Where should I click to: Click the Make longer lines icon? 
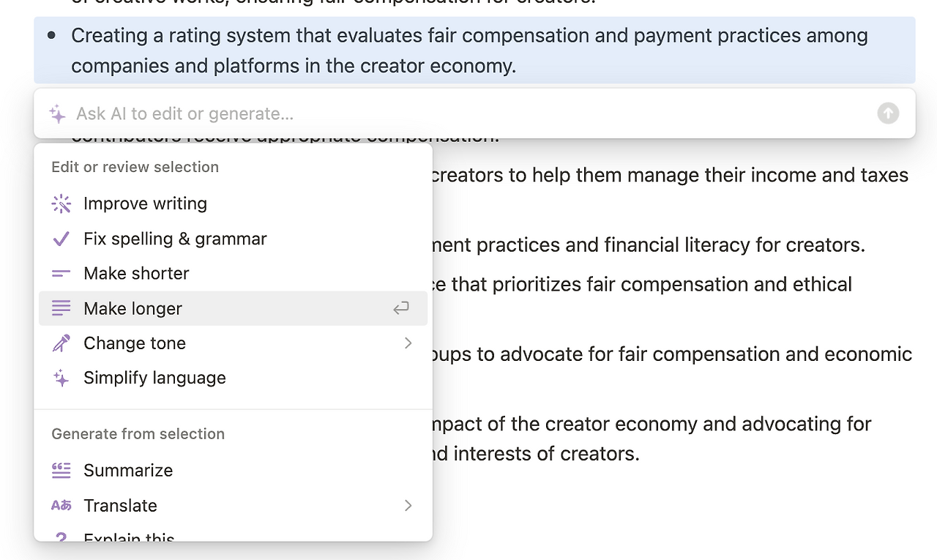pos(61,309)
